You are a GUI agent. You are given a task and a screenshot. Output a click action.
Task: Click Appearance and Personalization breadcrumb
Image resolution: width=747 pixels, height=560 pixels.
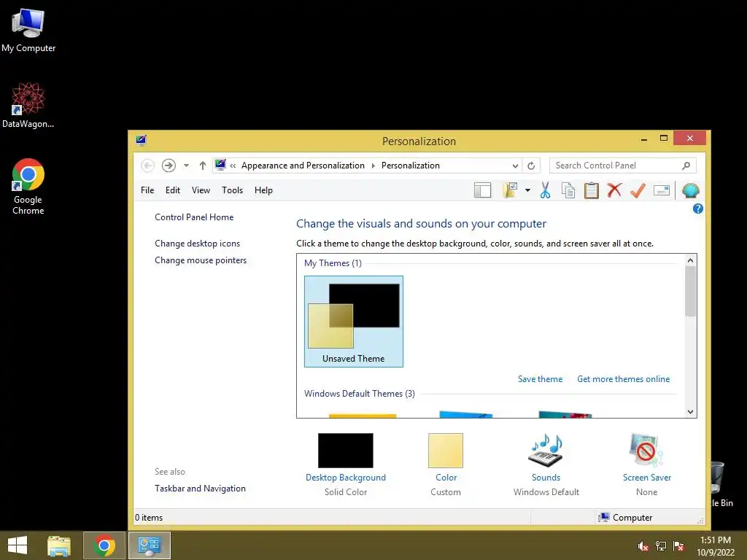[x=303, y=166]
